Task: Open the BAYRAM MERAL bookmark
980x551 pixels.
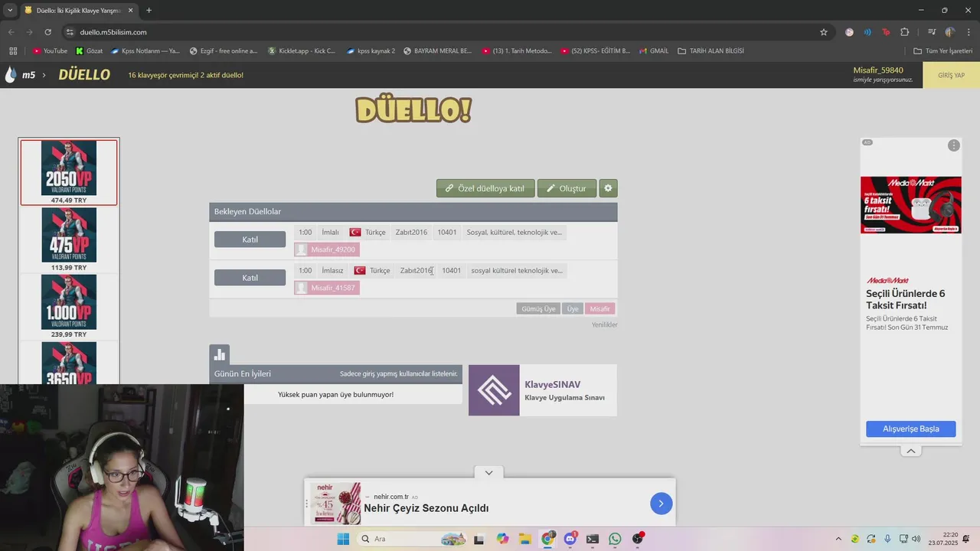Action: click(x=436, y=51)
